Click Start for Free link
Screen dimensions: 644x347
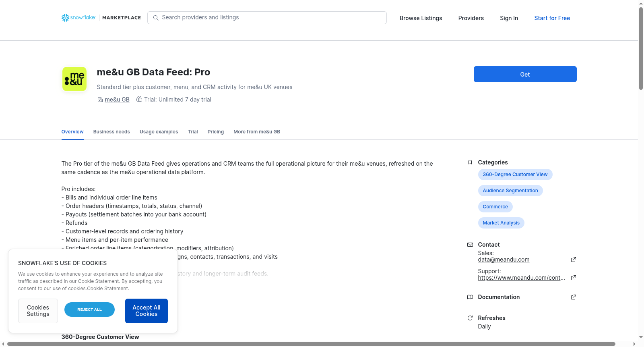click(x=552, y=18)
